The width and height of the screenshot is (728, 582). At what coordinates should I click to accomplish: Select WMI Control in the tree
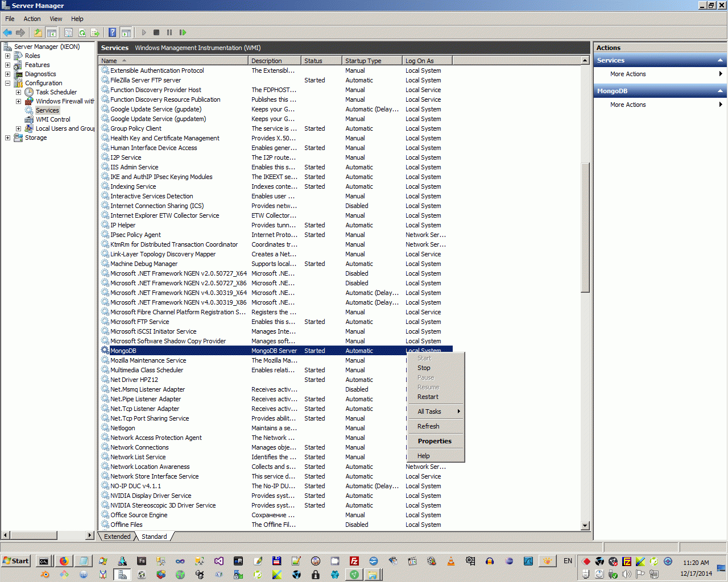53,119
